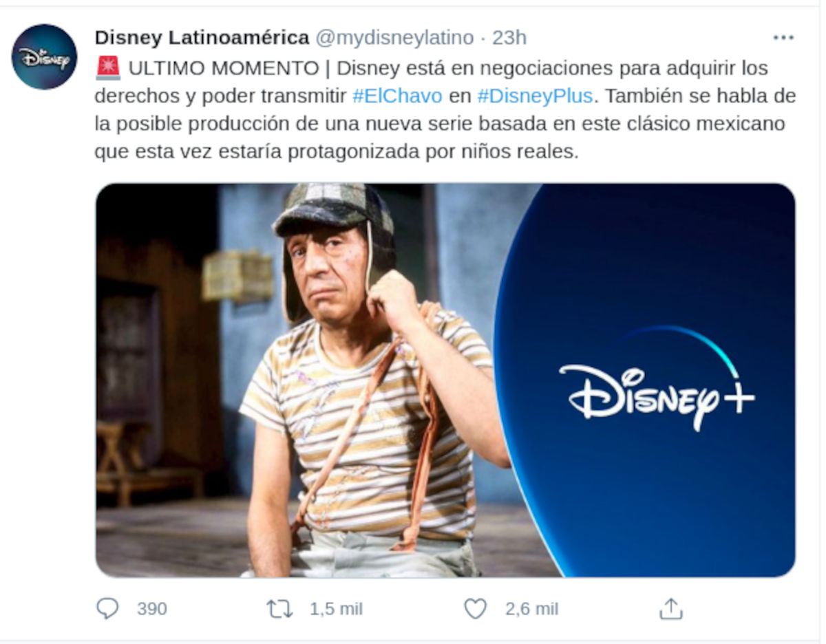Retweet using the retweet arrows icon
Image resolution: width=826 pixels, height=644 pixels.
coord(279,609)
